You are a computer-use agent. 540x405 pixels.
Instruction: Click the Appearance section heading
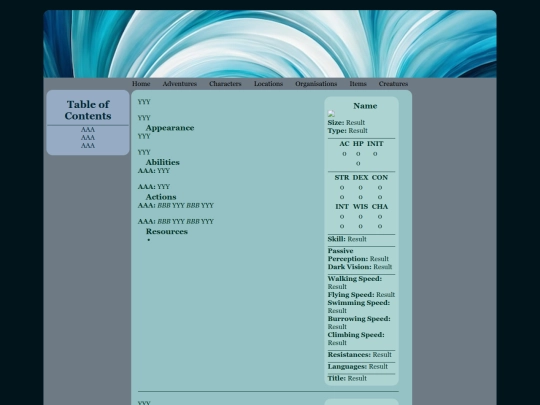170,128
